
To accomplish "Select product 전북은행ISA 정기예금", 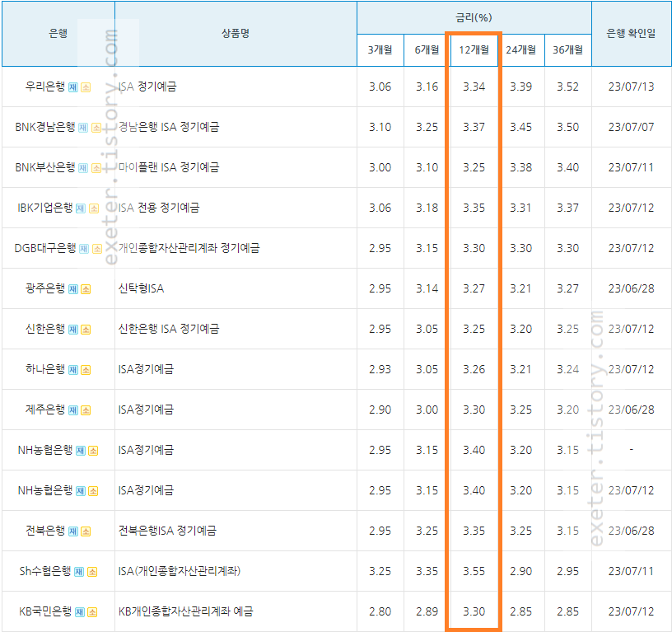I will [167, 531].
